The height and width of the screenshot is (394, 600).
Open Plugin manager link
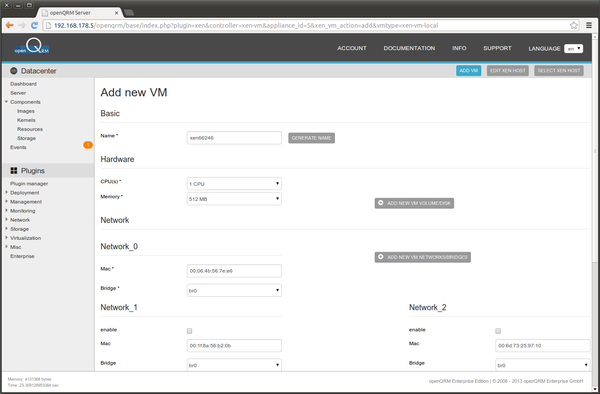(x=29, y=184)
